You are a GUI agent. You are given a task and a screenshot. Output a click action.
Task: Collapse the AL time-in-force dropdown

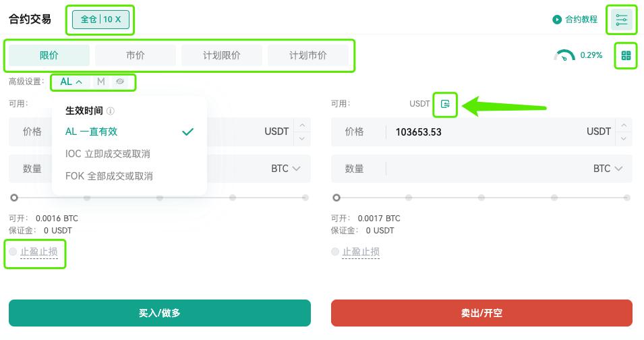pyautogui.click(x=71, y=82)
